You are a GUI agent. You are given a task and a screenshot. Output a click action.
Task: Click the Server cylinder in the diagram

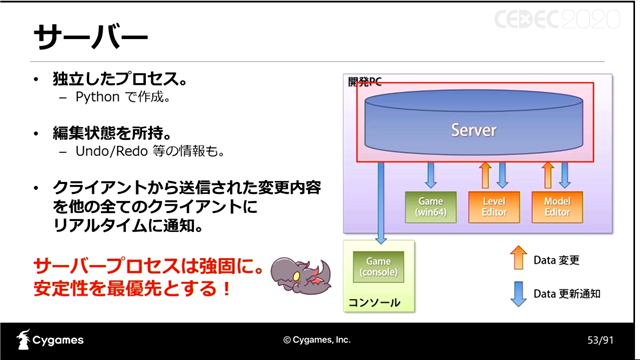coord(473,122)
